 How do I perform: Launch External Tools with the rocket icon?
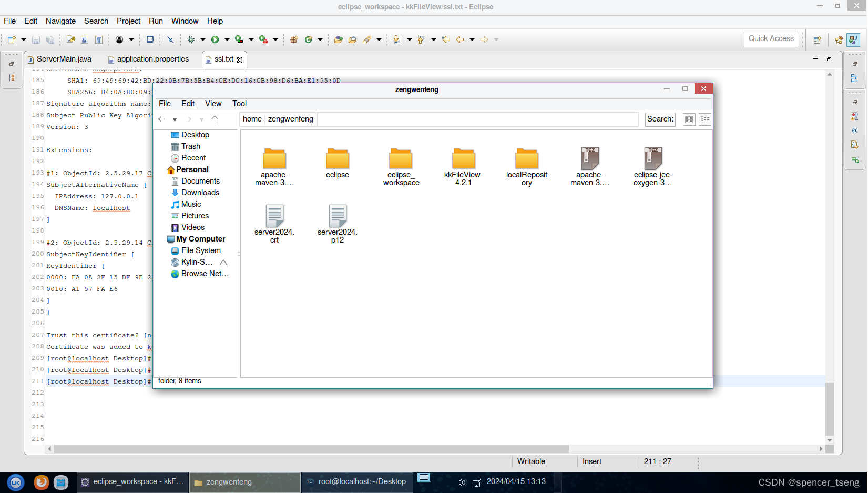tap(264, 39)
